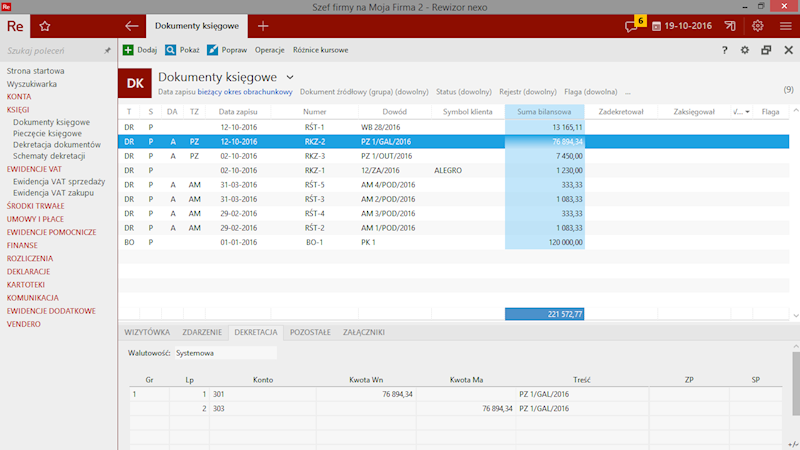Open Status (dowolny) filter

click(464, 92)
